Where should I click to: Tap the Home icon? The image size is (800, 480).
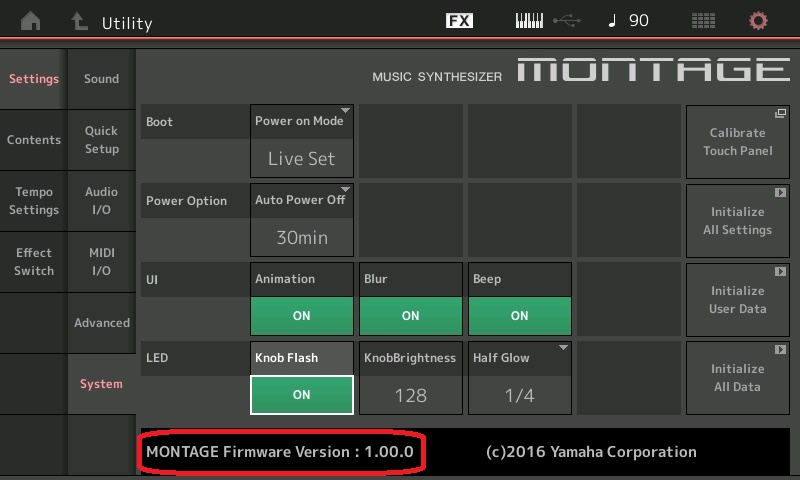pos(32,21)
